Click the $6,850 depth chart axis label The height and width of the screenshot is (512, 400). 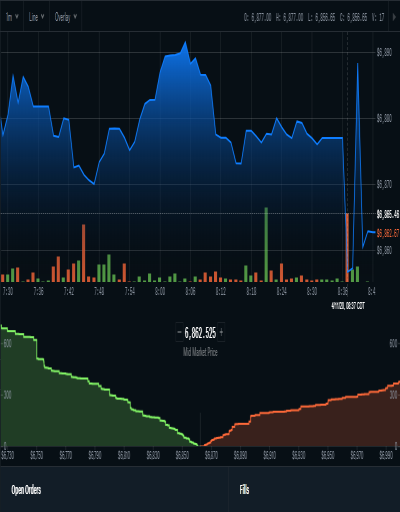pos(182,455)
